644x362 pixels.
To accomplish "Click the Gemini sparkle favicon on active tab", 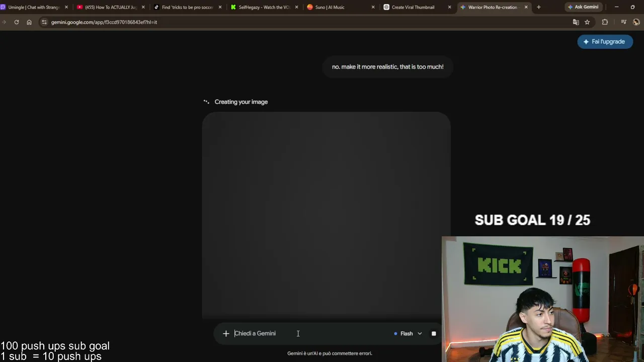I will tap(463, 7).
